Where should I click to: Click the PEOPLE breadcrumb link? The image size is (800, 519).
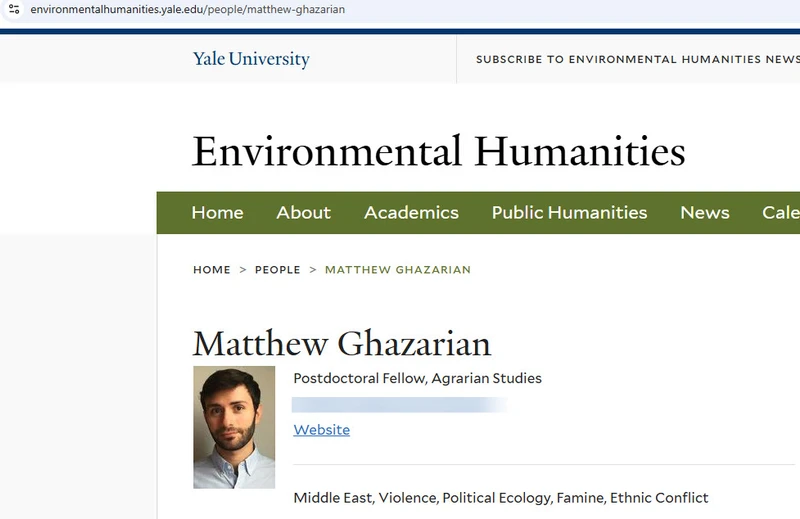tap(278, 269)
